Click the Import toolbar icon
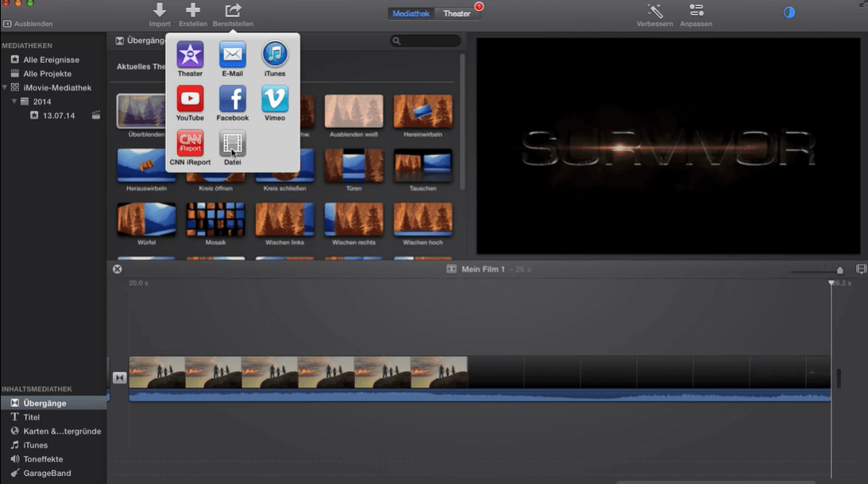Image resolution: width=868 pixels, height=484 pixels. [160, 10]
